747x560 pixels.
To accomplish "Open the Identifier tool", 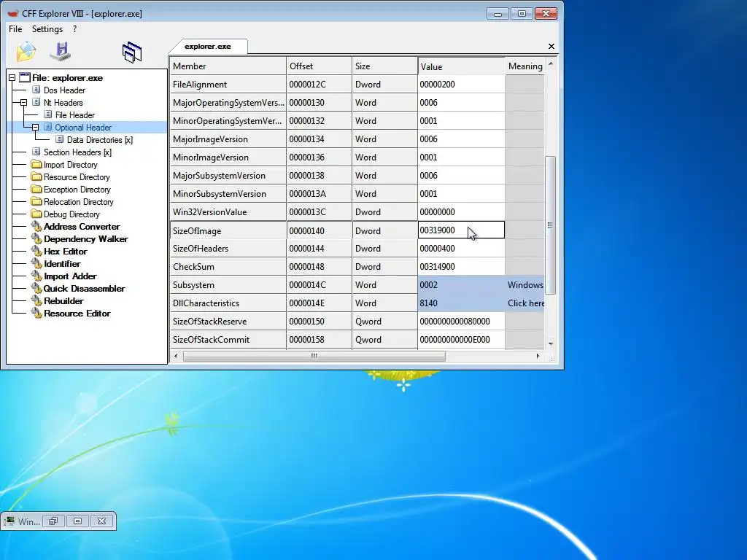I will 62,263.
